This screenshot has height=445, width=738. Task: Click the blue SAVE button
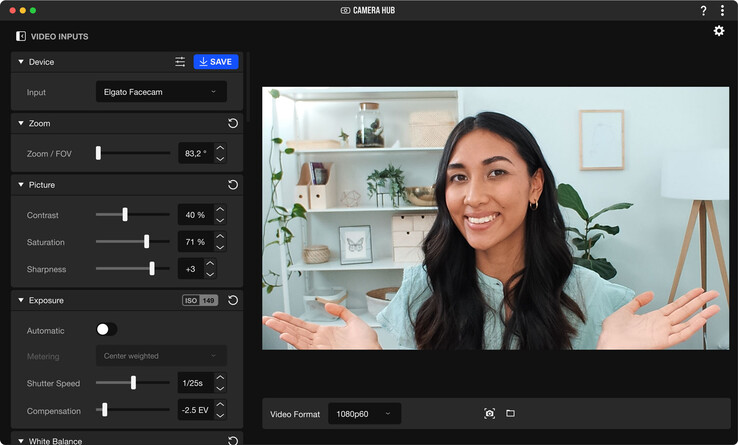[216, 62]
